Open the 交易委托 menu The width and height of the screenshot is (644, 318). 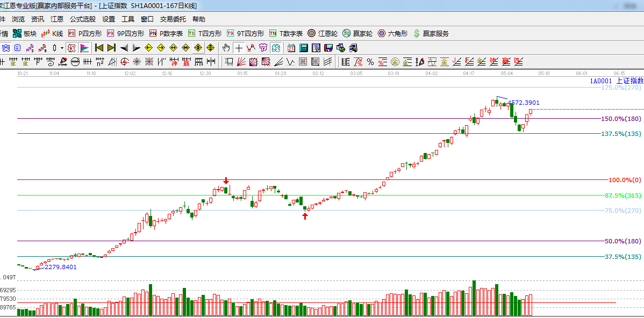coord(173,19)
